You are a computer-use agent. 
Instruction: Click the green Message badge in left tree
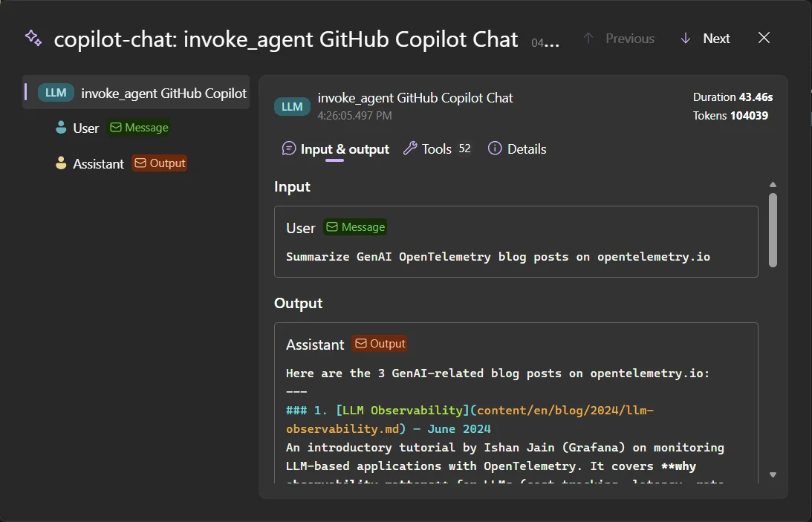coord(139,127)
